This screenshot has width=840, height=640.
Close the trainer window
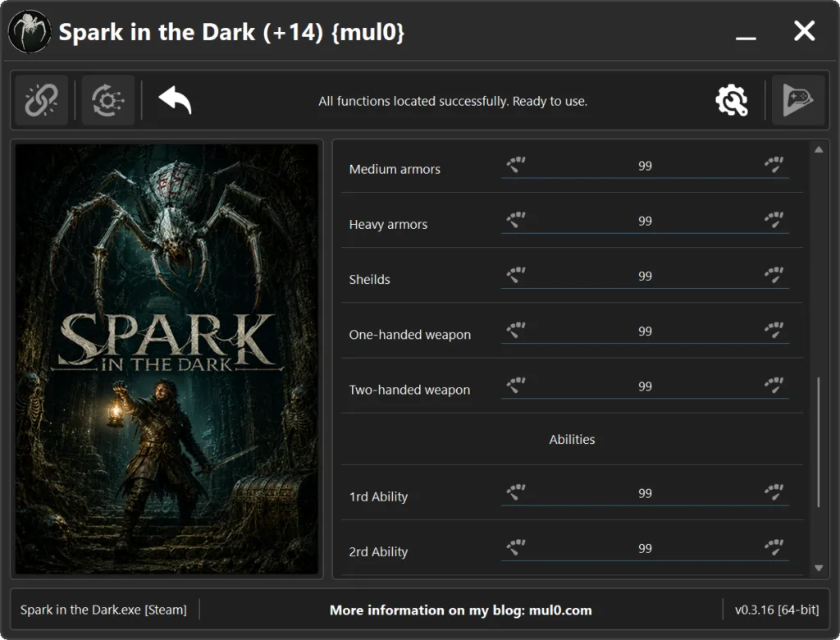coord(804,31)
